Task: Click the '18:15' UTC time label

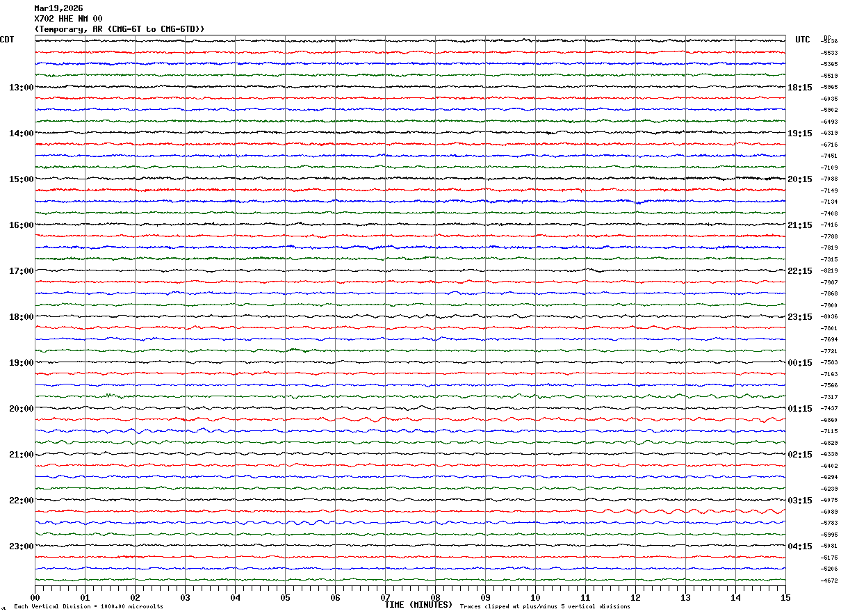Action: point(800,88)
